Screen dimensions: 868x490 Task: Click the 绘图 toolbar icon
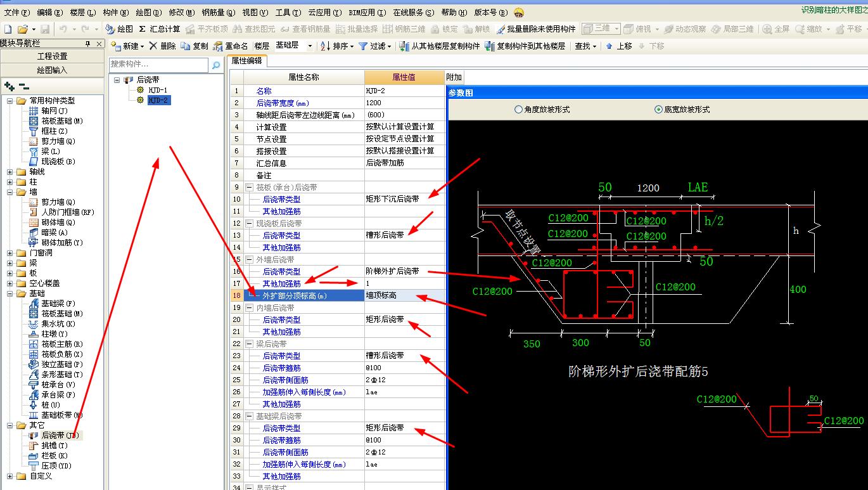click(x=110, y=29)
